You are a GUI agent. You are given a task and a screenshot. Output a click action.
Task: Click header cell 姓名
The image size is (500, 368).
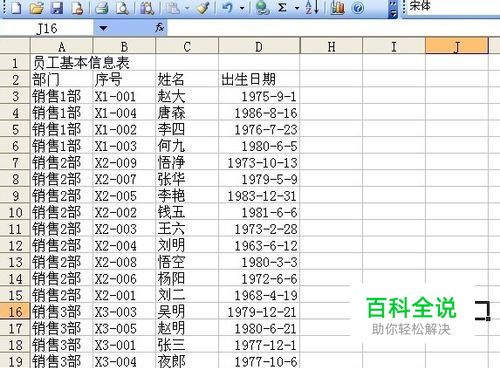point(187,79)
